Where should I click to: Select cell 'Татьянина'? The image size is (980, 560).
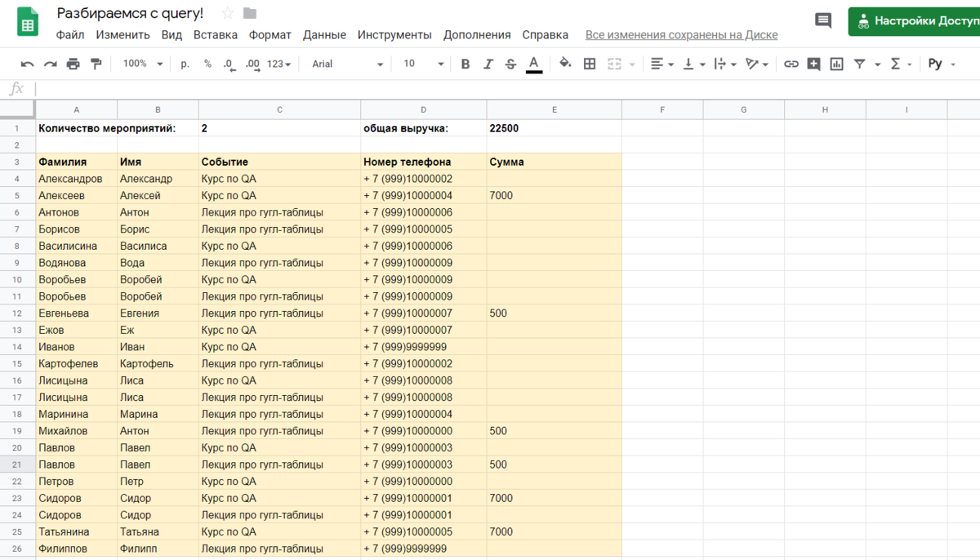point(77,531)
